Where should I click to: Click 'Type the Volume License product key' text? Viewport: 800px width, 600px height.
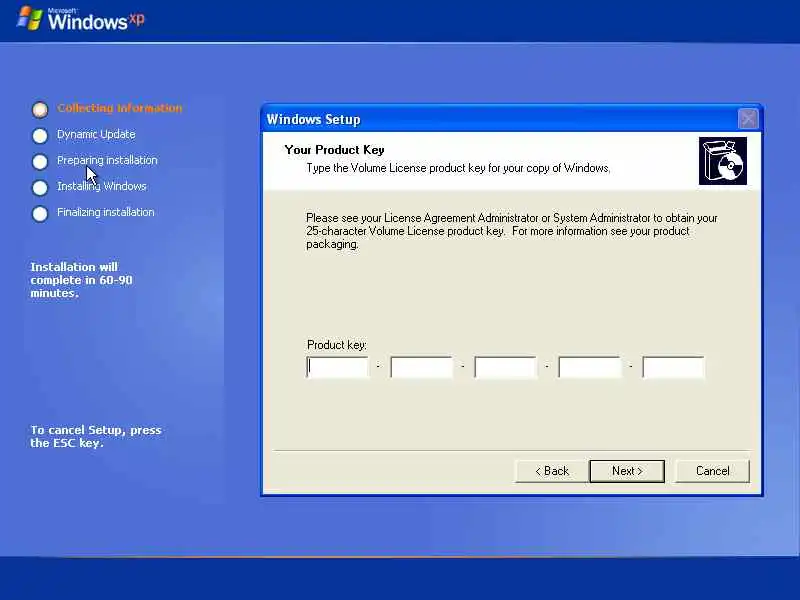458,168
